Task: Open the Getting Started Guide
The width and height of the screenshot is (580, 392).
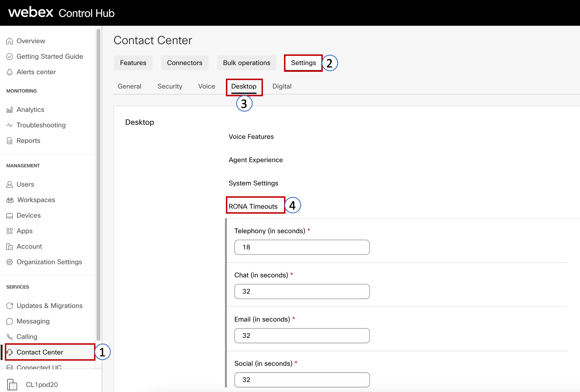Action: (50, 56)
